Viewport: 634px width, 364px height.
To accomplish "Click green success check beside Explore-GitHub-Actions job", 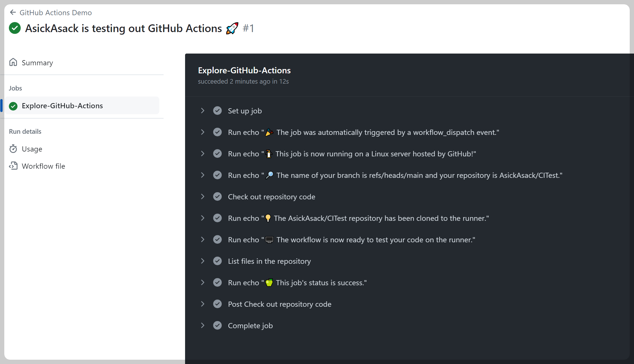I will (13, 106).
